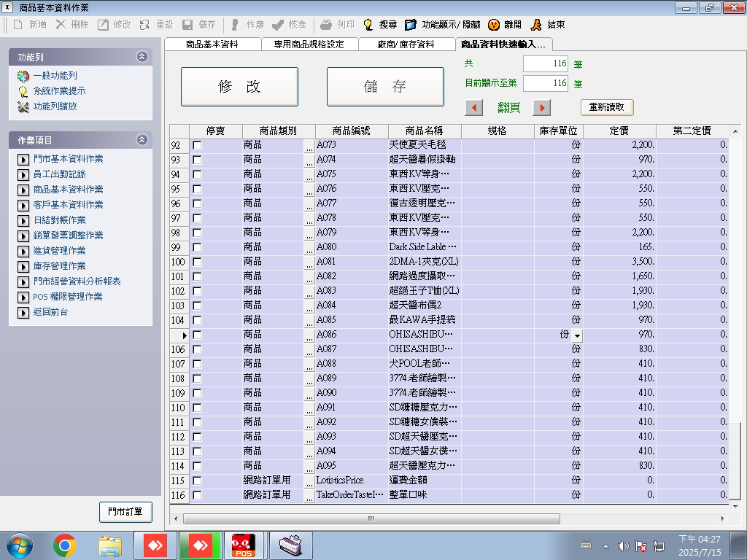Click the 功能顯示/隱藏 toolbar icon
The height and width of the screenshot is (560, 747).
[411, 24]
